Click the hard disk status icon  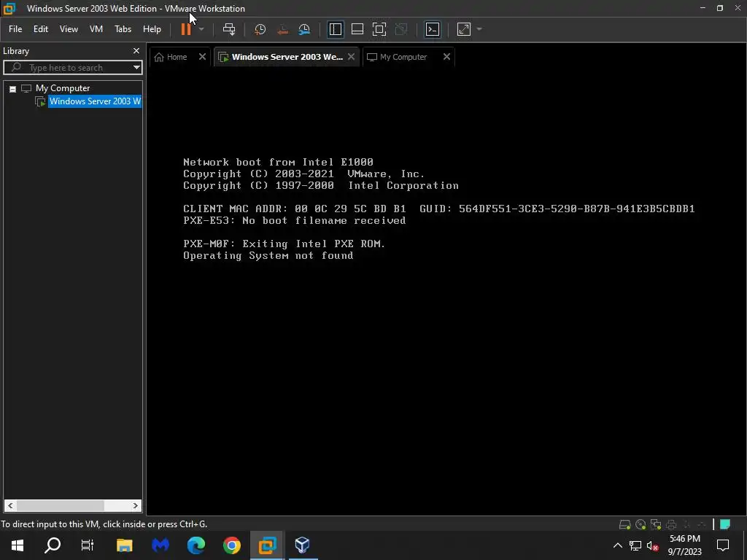pyautogui.click(x=624, y=525)
